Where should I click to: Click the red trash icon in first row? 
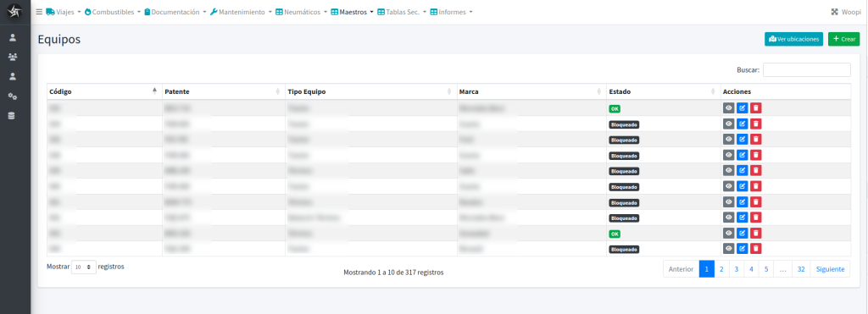(755, 108)
